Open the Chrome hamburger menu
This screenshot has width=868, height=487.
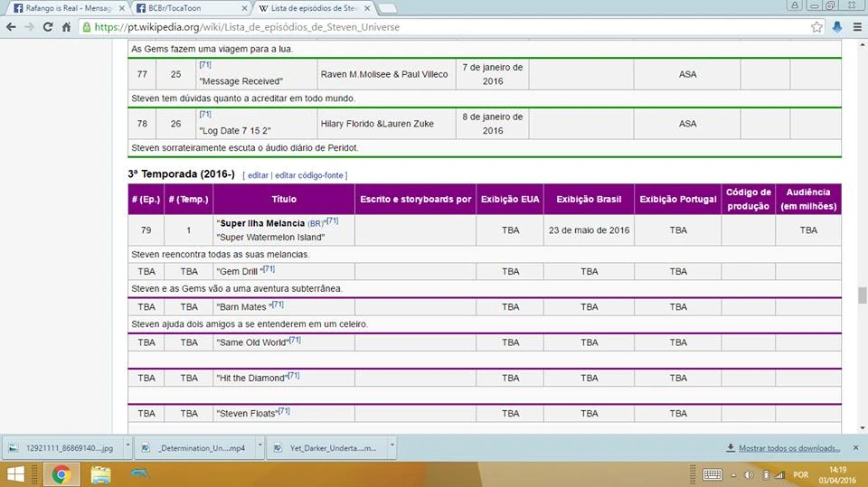[854, 27]
